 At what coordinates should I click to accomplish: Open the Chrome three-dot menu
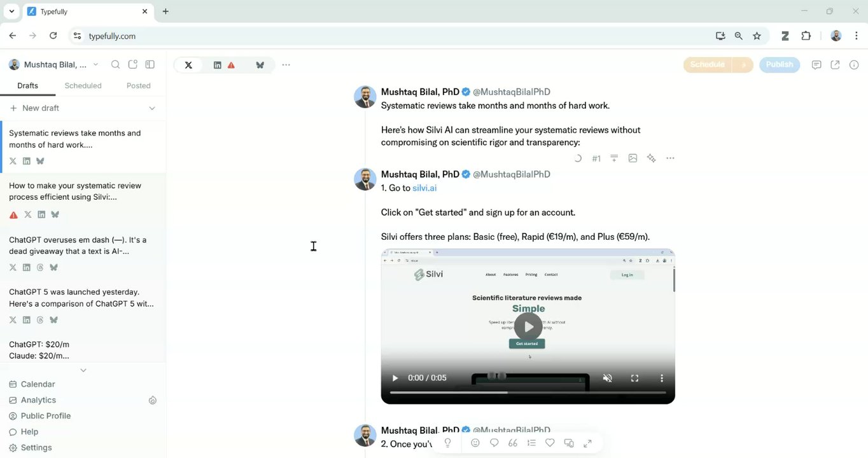[x=857, y=36]
